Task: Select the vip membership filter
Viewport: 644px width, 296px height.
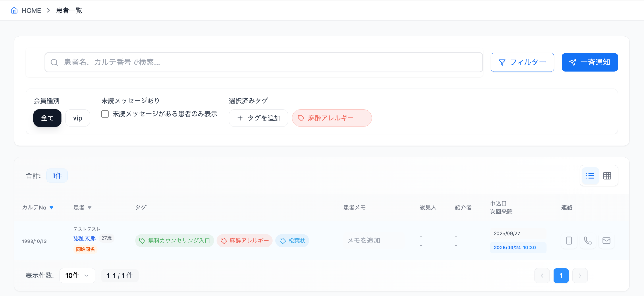Action: tap(77, 118)
